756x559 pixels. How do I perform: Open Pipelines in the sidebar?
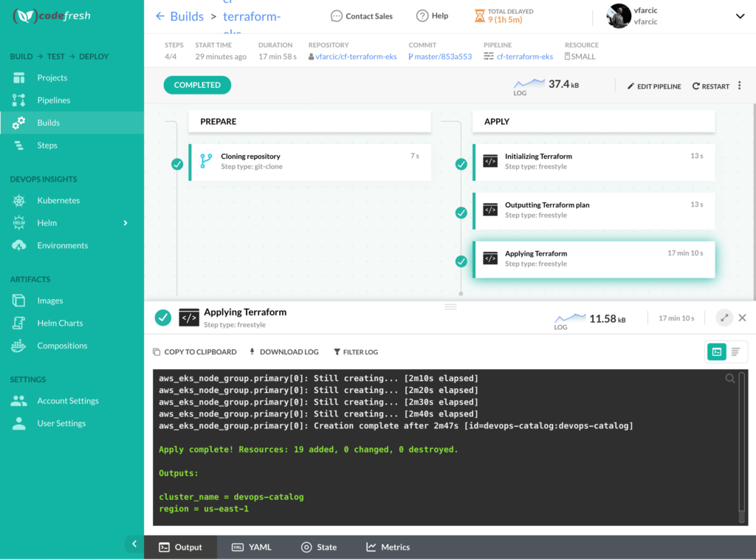pyautogui.click(x=53, y=100)
